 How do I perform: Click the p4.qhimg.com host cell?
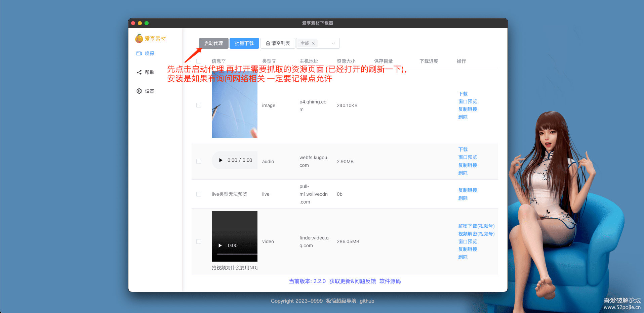pos(313,105)
